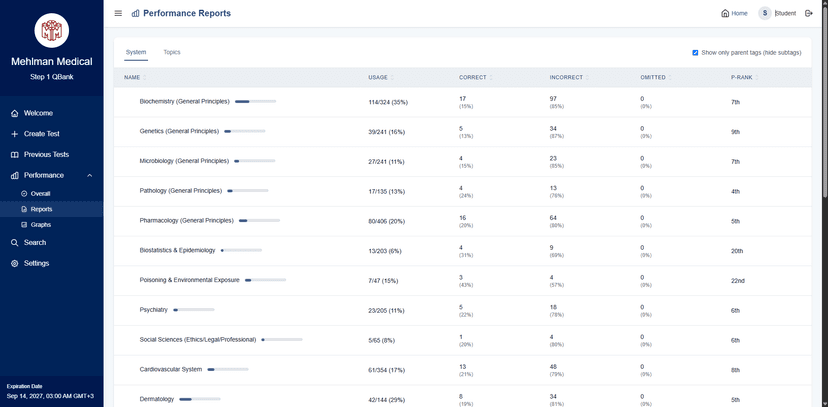Screen dimensions: 828x407
Task: Switch to the Topics tab
Action: [172, 52]
